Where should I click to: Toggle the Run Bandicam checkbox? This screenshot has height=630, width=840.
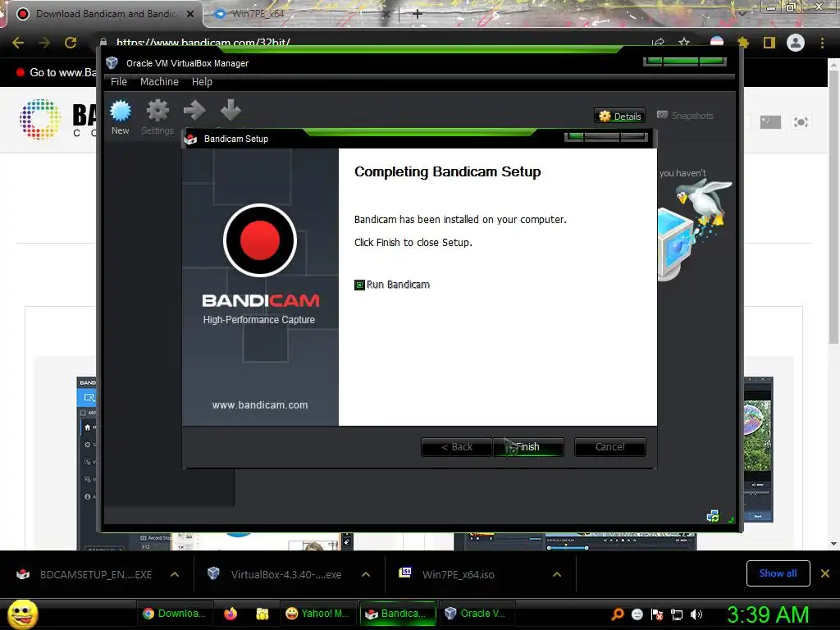tap(359, 285)
